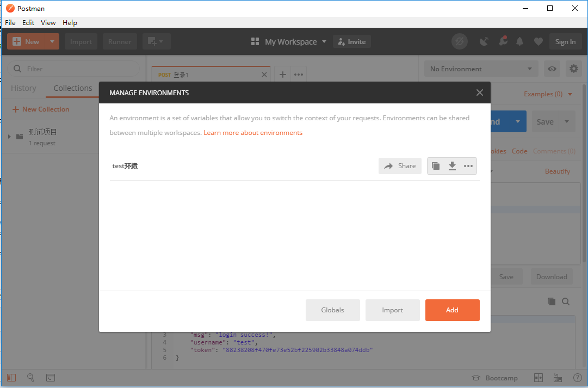Open more actions for test环境
This screenshot has height=388, width=588.
(x=468, y=166)
